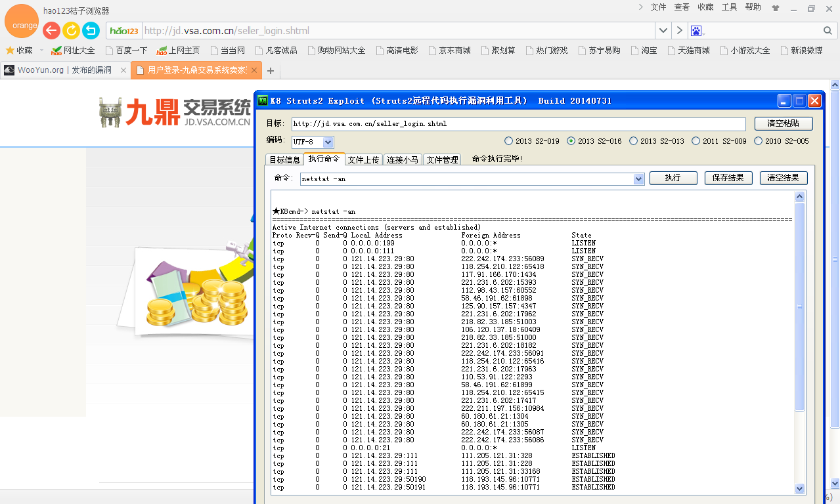Switch to the 文件管理 tab
Screen dimensions: 840x504
click(442, 159)
